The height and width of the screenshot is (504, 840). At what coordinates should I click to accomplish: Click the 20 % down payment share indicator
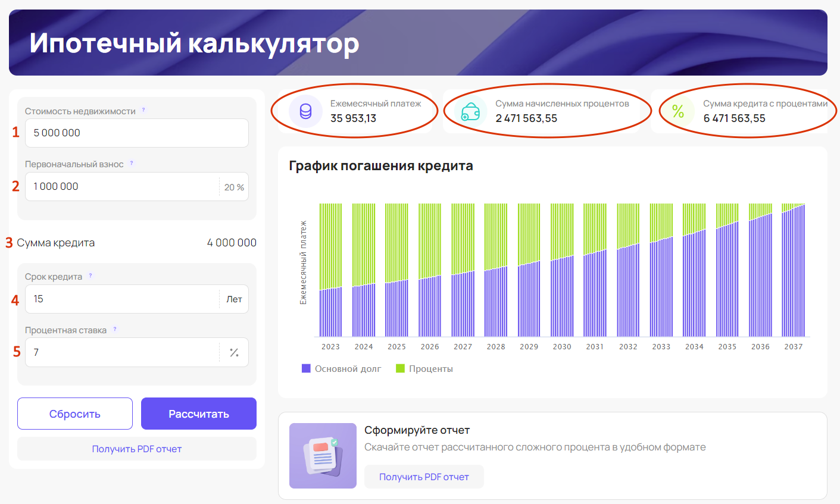tap(234, 187)
